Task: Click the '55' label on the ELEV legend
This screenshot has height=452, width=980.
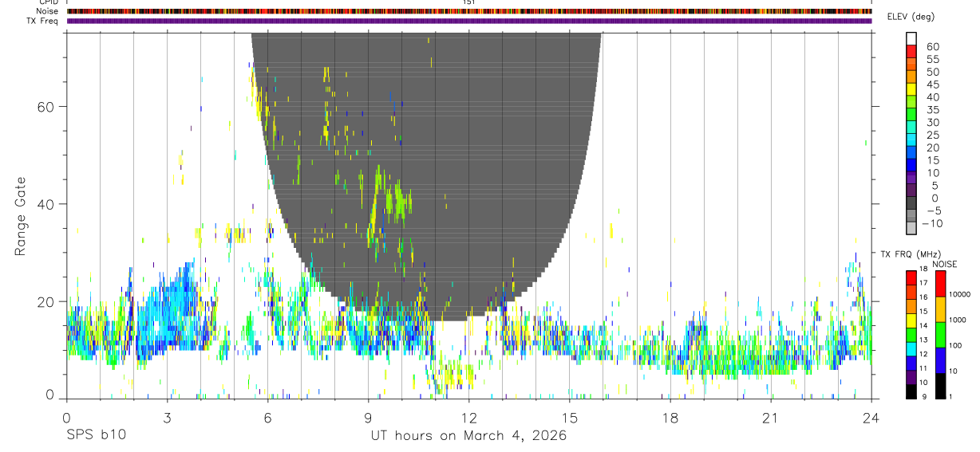Action: click(934, 60)
